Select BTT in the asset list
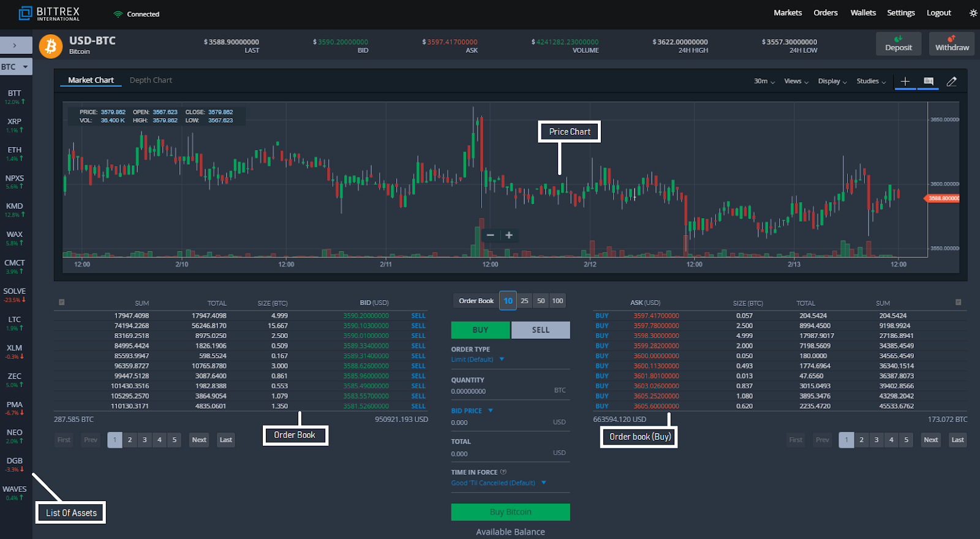 15,97
